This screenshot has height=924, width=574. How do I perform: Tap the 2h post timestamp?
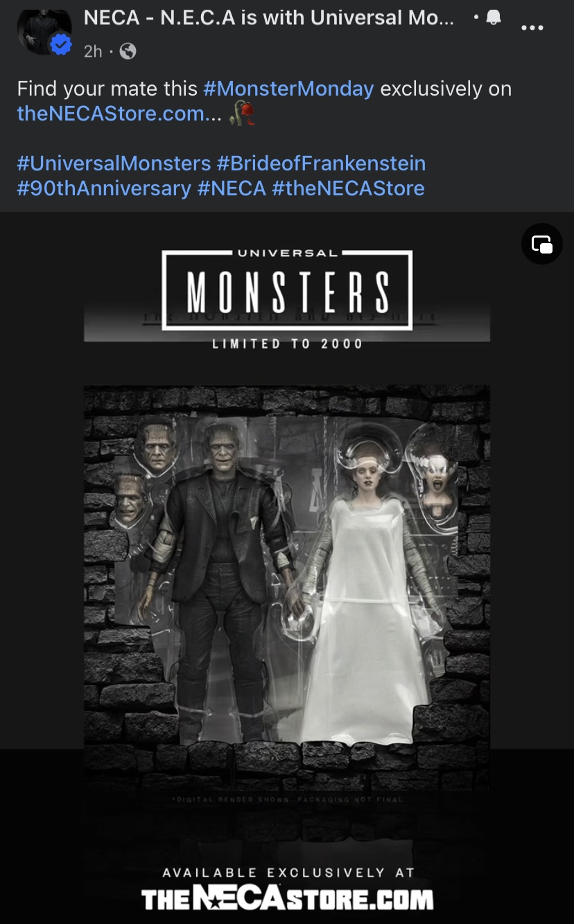pos(93,51)
